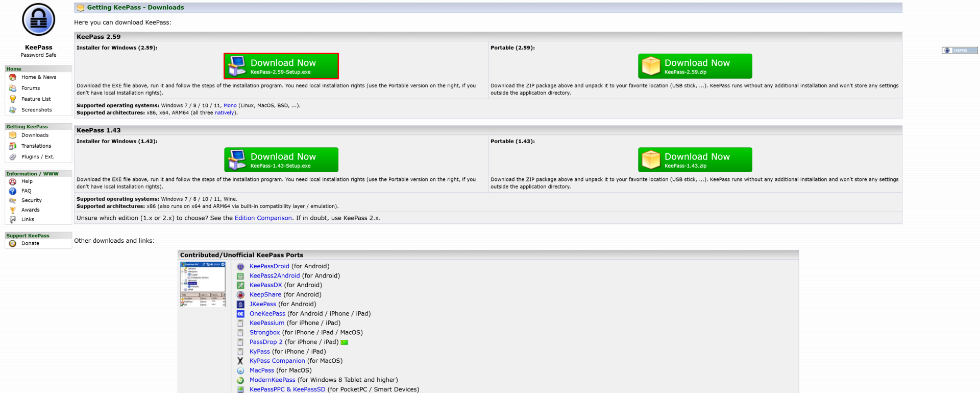
Task: Click the KeePass lock logo
Action: point(38,20)
